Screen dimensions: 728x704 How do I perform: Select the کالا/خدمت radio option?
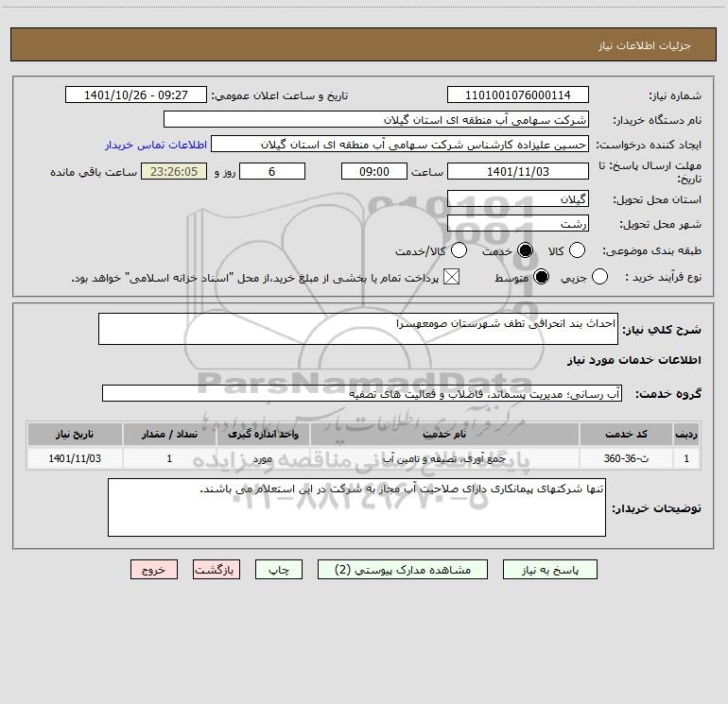(x=459, y=250)
